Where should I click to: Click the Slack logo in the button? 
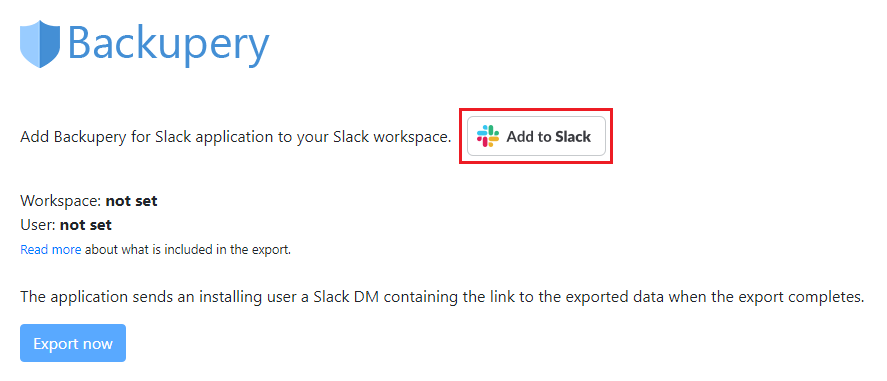tap(488, 136)
